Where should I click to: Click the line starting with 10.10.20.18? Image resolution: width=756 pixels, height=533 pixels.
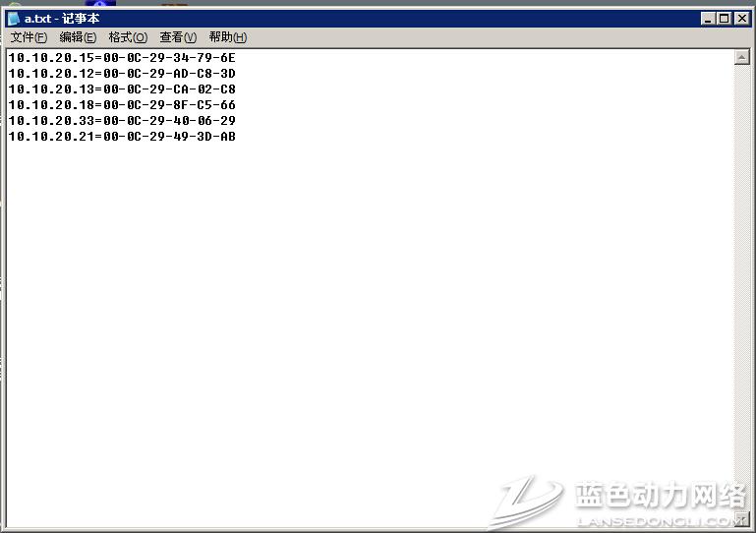122,105
